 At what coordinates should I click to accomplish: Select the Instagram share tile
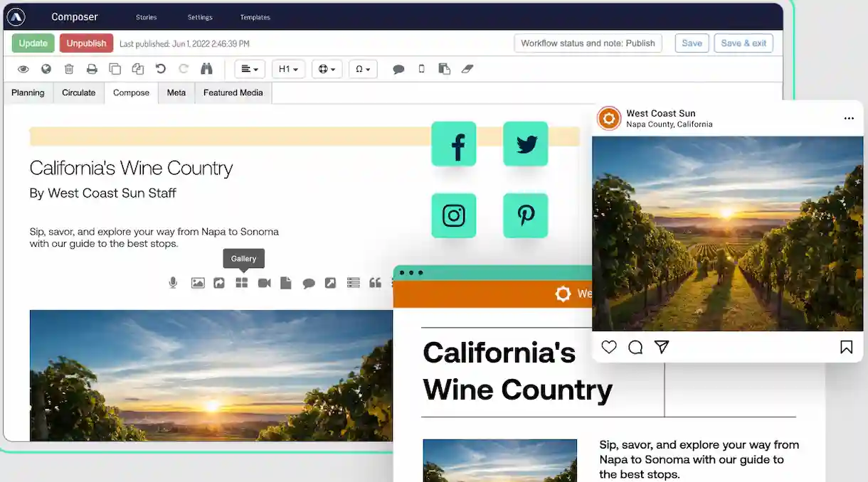(454, 215)
